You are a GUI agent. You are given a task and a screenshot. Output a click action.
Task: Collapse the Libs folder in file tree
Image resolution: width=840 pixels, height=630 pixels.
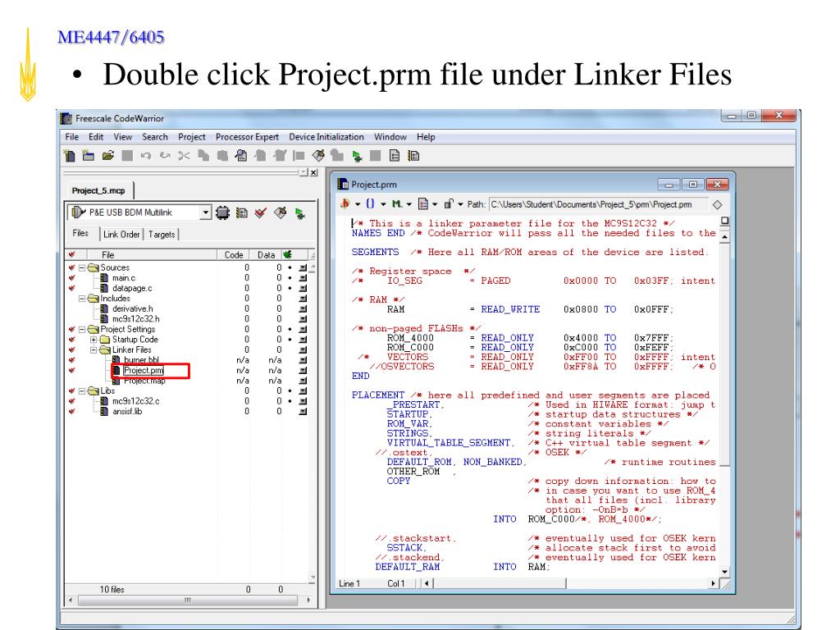82,391
